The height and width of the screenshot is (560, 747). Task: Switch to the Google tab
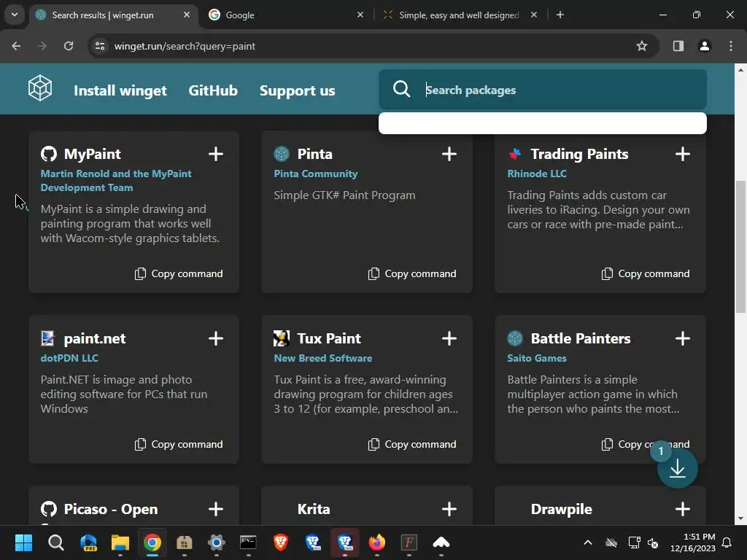click(286, 15)
